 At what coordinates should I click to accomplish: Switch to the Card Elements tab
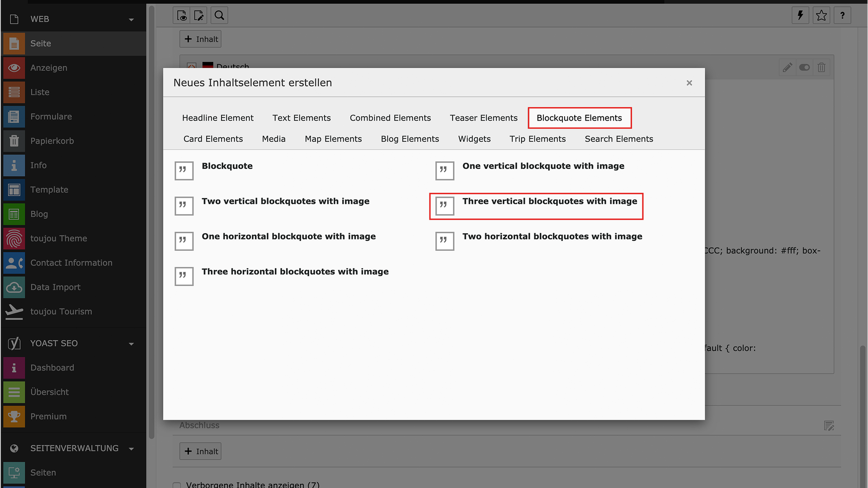(x=213, y=139)
